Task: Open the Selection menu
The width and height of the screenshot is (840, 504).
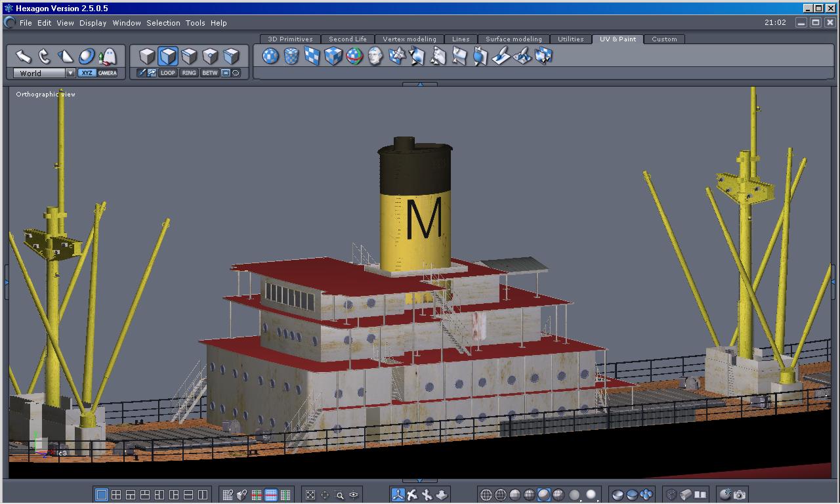Action: pos(163,23)
